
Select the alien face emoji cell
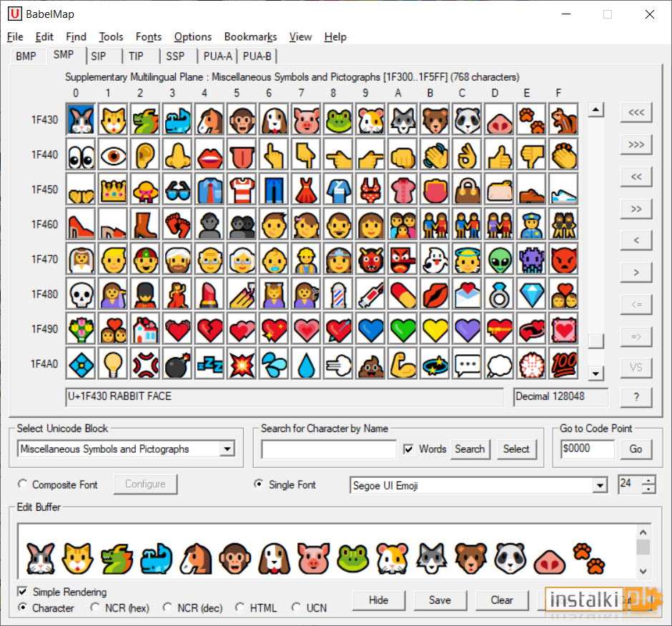click(x=500, y=260)
